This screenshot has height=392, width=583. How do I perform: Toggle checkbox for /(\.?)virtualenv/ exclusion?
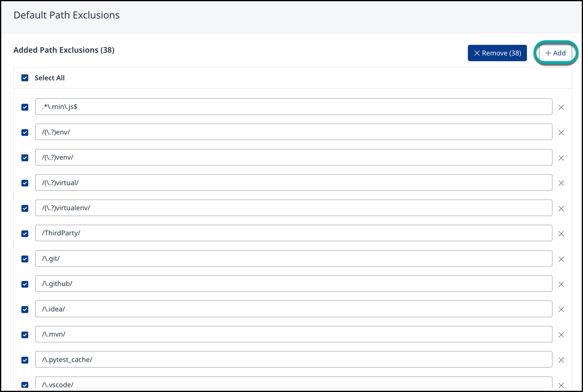pos(25,208)
